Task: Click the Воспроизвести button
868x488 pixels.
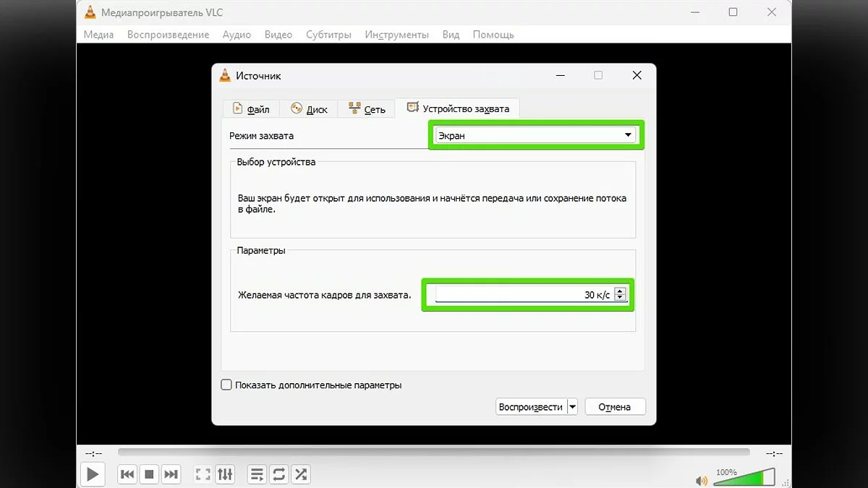Action: tap(531, 407)
